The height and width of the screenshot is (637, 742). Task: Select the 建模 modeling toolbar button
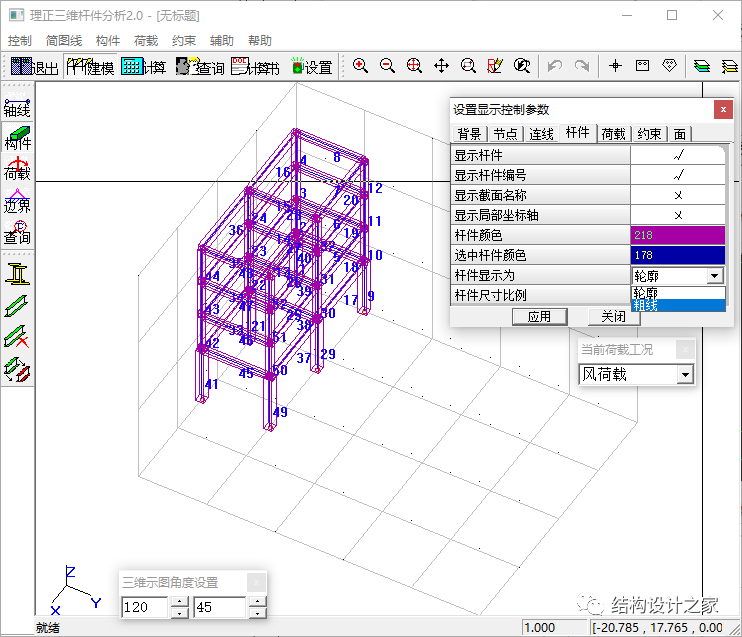[90, 67]
